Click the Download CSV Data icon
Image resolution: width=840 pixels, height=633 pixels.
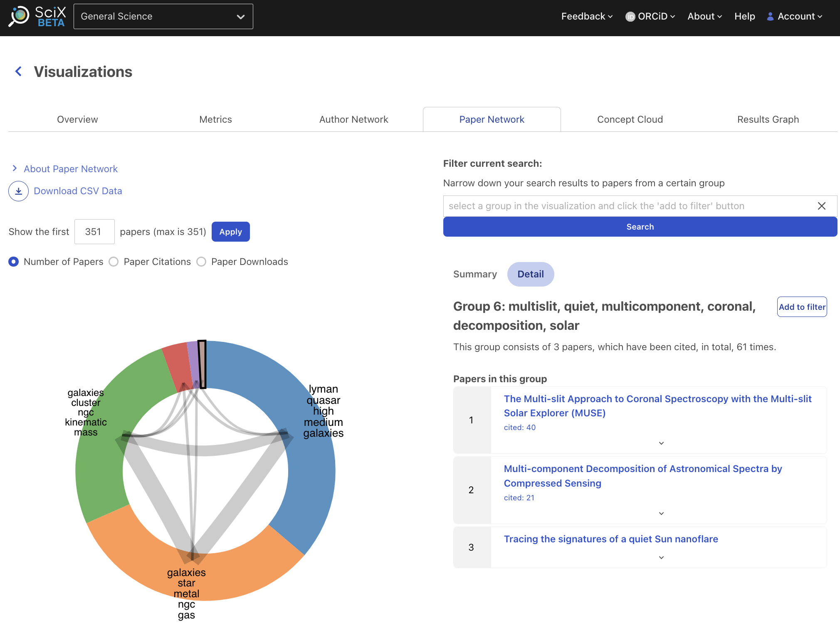[18, 191]
